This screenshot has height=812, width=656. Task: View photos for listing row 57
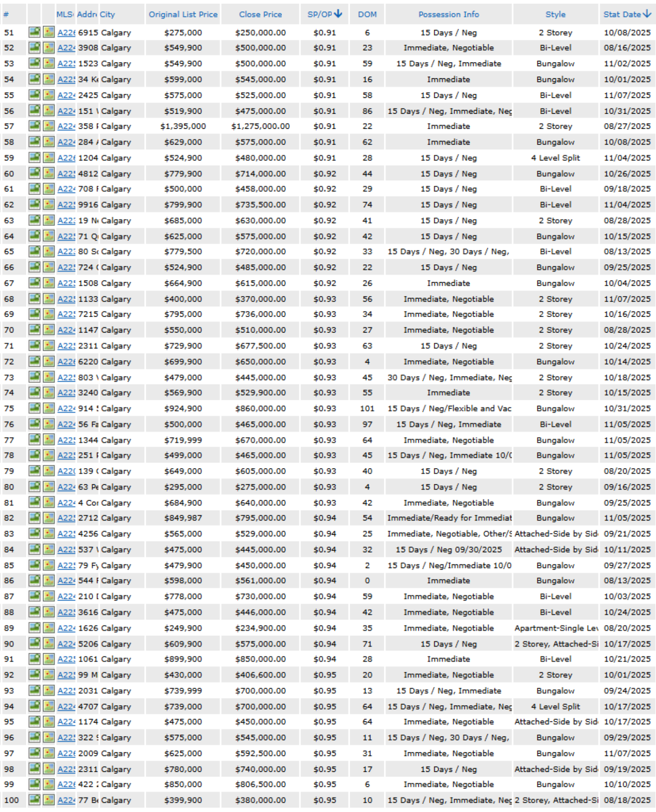coord(35,126)
